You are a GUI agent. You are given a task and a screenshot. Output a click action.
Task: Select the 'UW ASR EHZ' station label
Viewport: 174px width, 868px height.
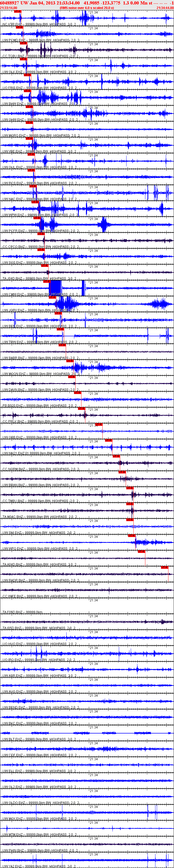click(x=12, y=675)
